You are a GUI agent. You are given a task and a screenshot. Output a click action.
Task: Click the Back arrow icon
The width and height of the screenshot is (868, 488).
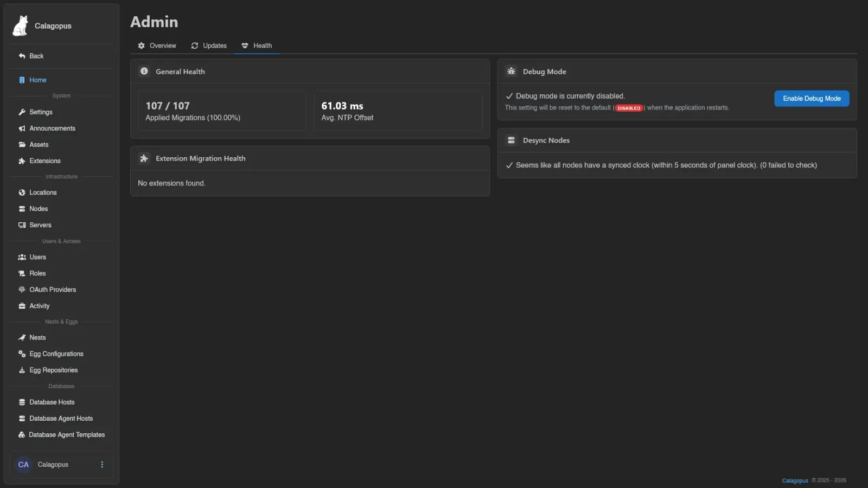(22, 56)
